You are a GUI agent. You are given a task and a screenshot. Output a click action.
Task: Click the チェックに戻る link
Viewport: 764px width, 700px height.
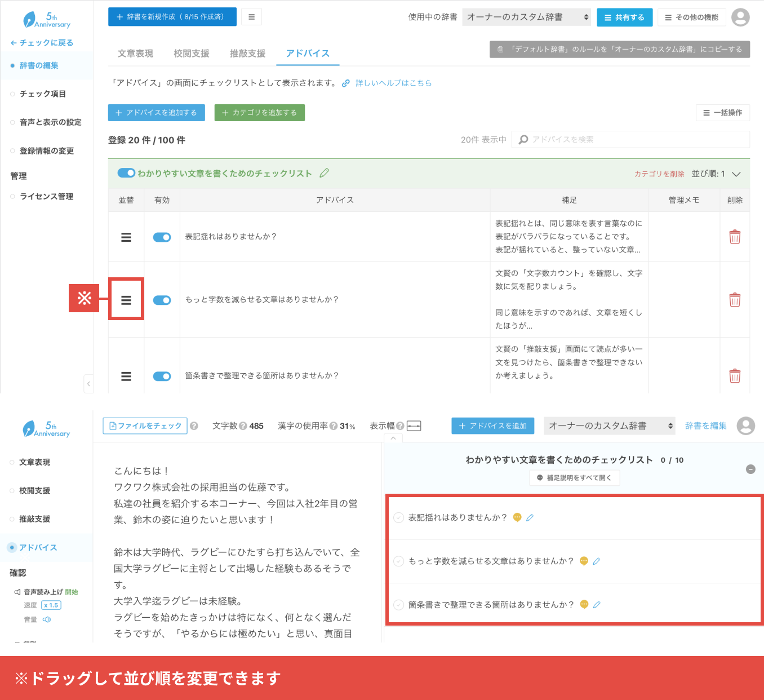(x=42, y=43)
